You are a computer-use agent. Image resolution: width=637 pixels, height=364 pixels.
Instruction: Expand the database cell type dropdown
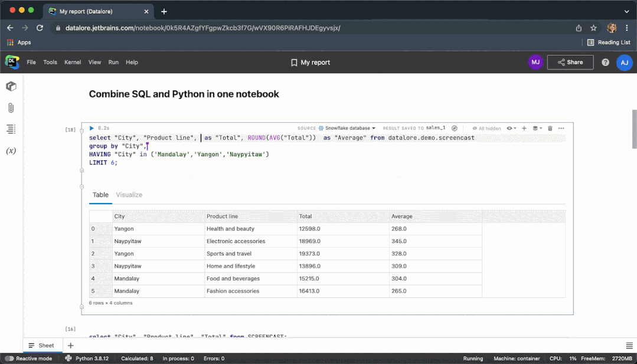pos(537,128)
